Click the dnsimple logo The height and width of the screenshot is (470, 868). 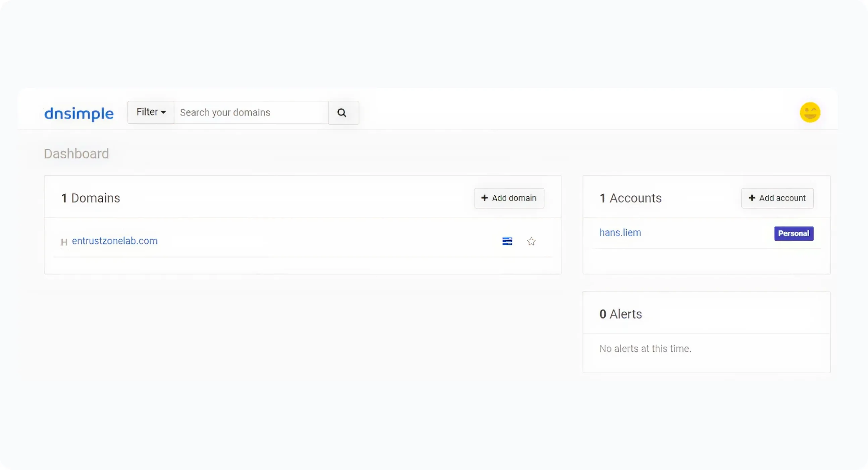click(x=79, y=113)
